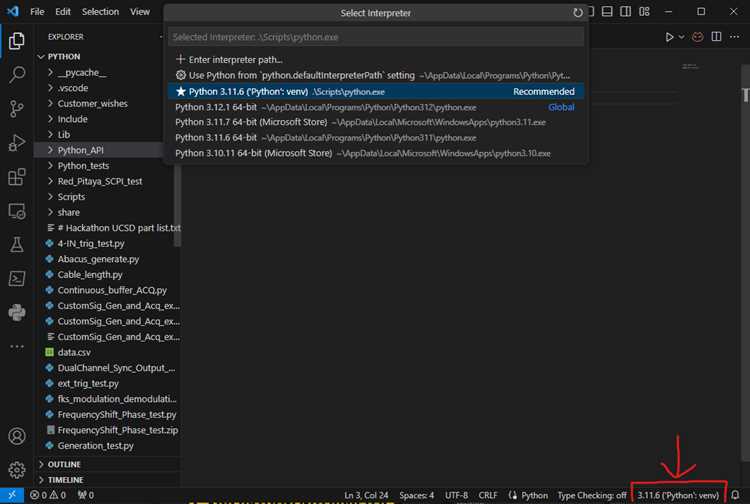The image size is (750, 504).
Task: Split the editor right
Action: tap(716, 37)
